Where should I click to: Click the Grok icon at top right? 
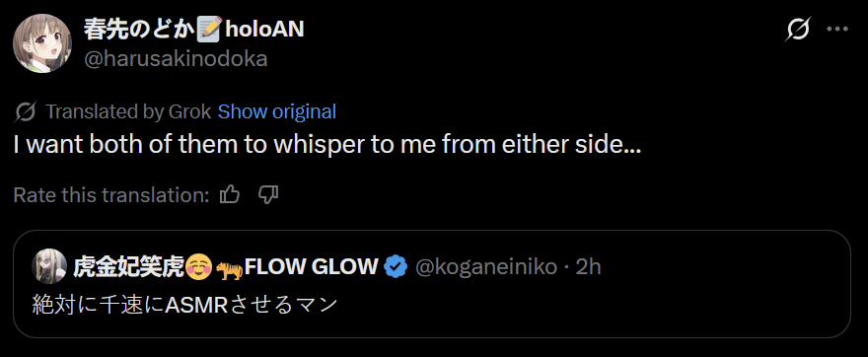[798, 30]
